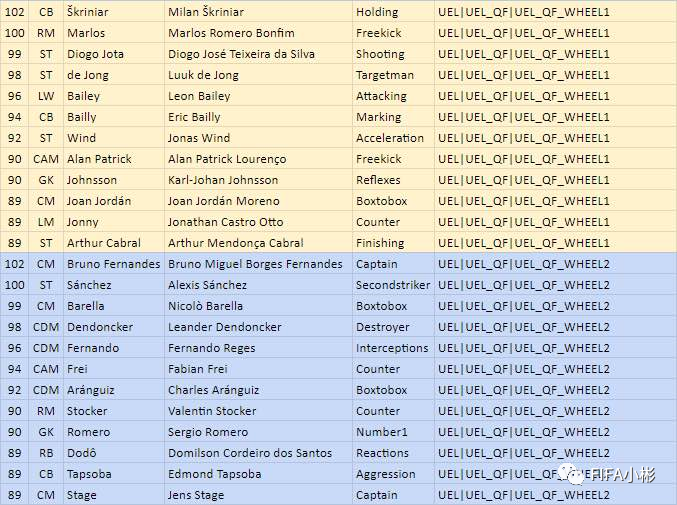Click the RB position cell for Dodô

46,453
